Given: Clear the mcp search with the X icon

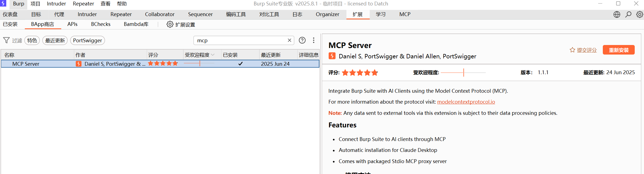Looking at the screenshot, I should 289,40.
